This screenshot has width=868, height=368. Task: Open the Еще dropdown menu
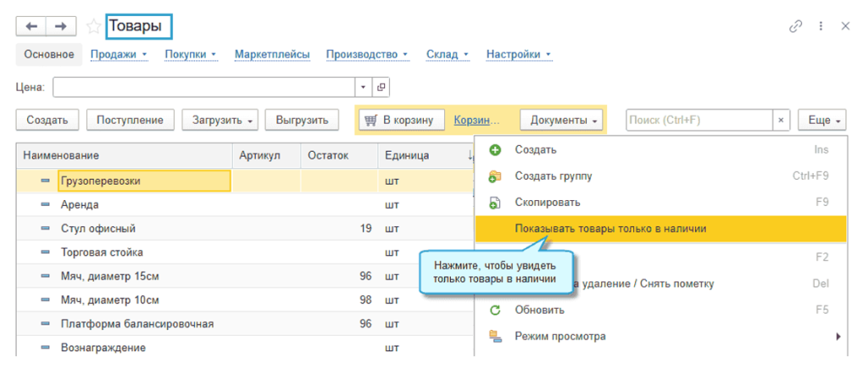(822, 120)
